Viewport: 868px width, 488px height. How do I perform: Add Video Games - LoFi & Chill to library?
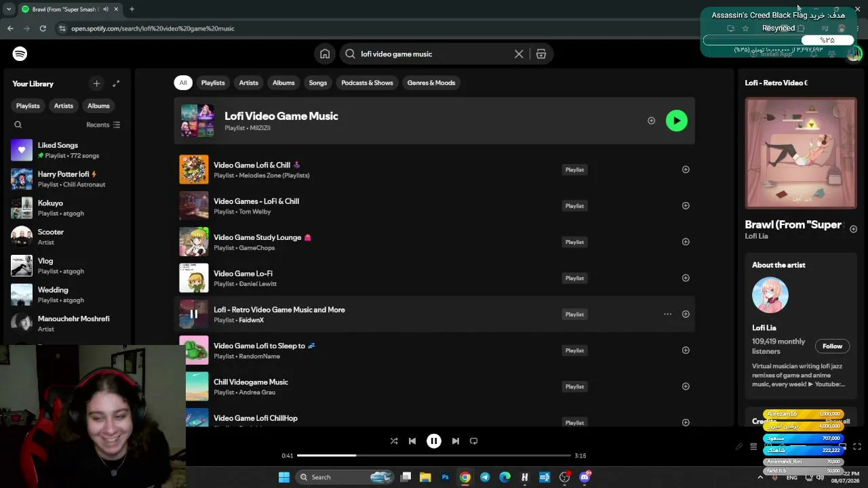coord(686,205)
